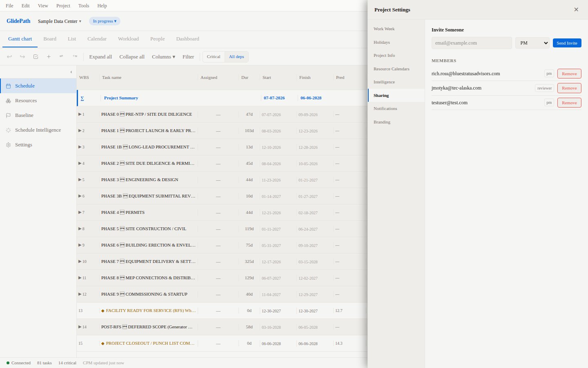
Task: Toggle the All deps option
Action: 236,57
